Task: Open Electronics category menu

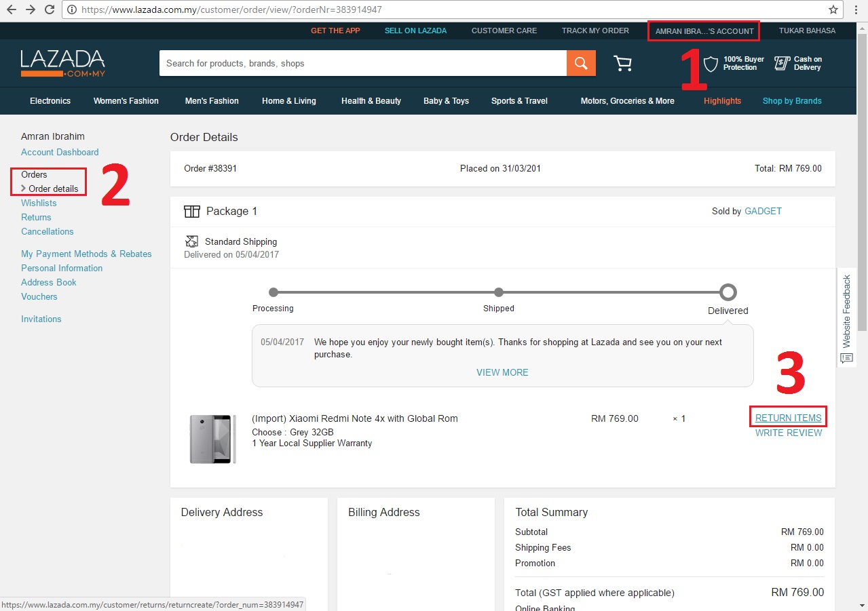Action: (50, 101)
